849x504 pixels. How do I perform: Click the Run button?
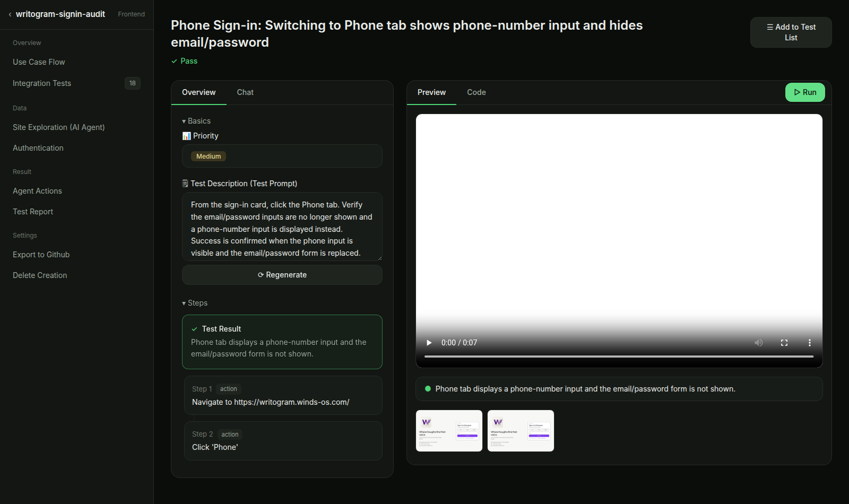pos(805,92)
